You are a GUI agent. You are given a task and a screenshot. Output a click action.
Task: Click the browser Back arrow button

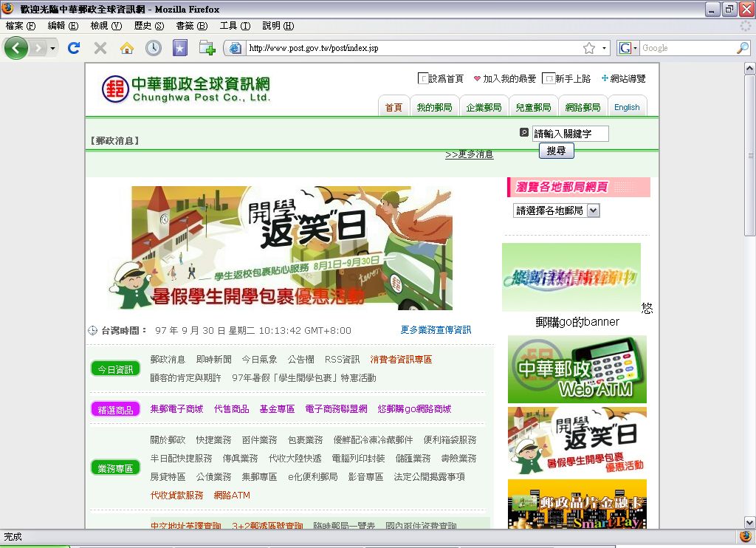point(16,48)
